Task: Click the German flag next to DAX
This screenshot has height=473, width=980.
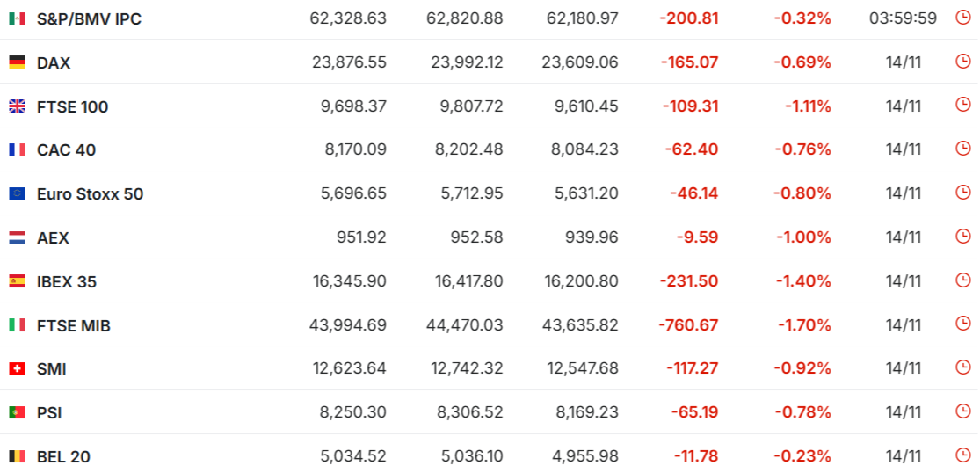Action: [17, 62]
